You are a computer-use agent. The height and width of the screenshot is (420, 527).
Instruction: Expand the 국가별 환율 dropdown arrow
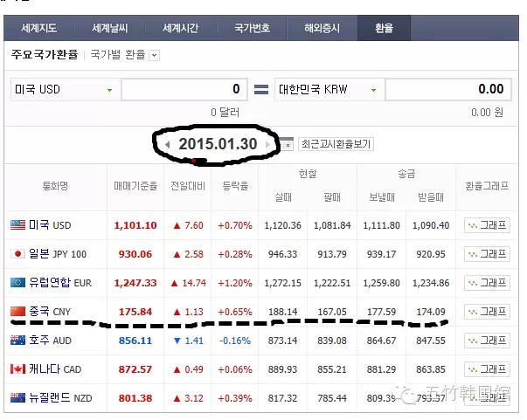click(x=155, y=55)
